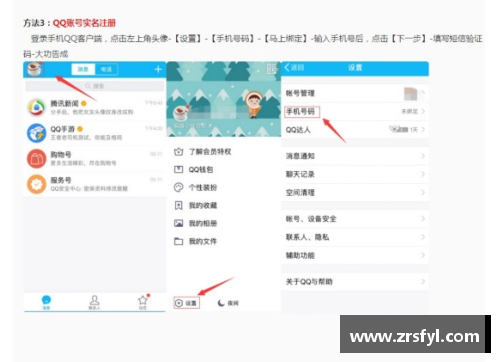This screenshot has width=500, height=362.
Task: Open QQ达人 in settings
Action: pyautogui.click(x=355, y=130)
